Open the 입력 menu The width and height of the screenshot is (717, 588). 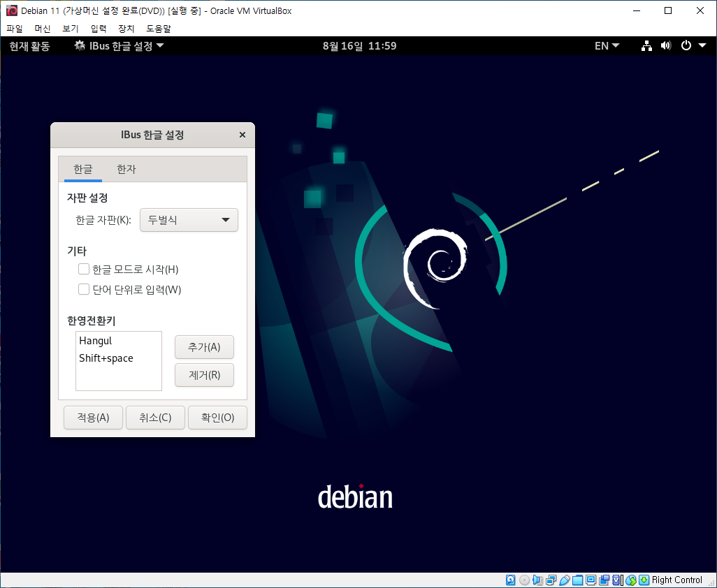(x=99, y=29)
